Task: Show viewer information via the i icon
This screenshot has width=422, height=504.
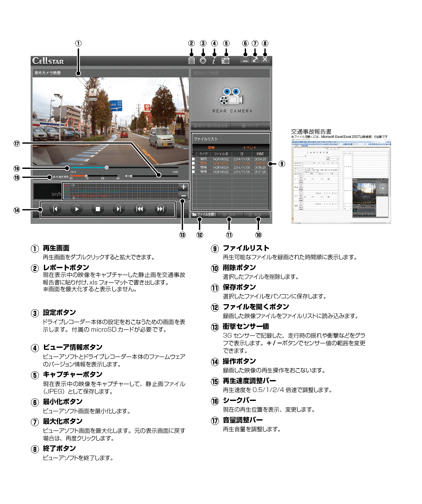Action: (214, 61)
